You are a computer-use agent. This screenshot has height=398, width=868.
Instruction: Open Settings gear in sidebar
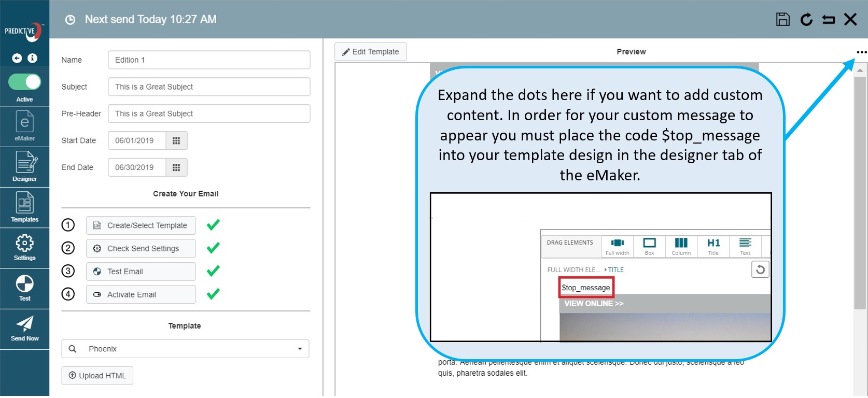click(x=25, y=247)
